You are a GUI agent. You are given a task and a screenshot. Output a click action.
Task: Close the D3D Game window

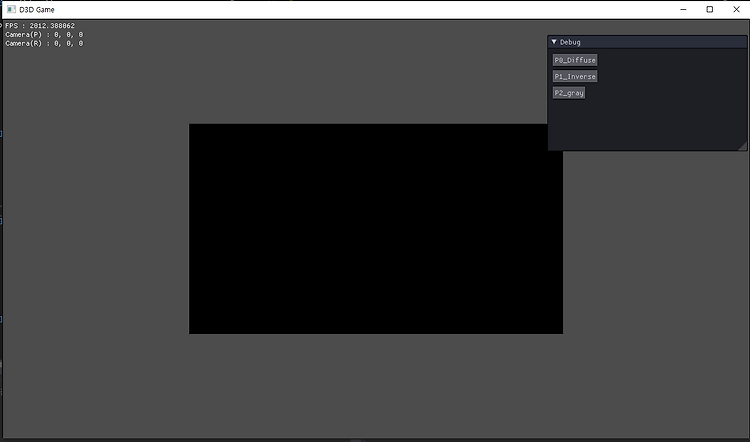(737, 10)
